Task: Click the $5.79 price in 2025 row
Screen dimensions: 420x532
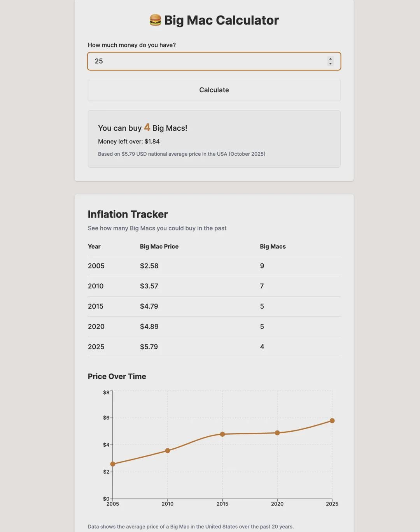Action: 149,347
